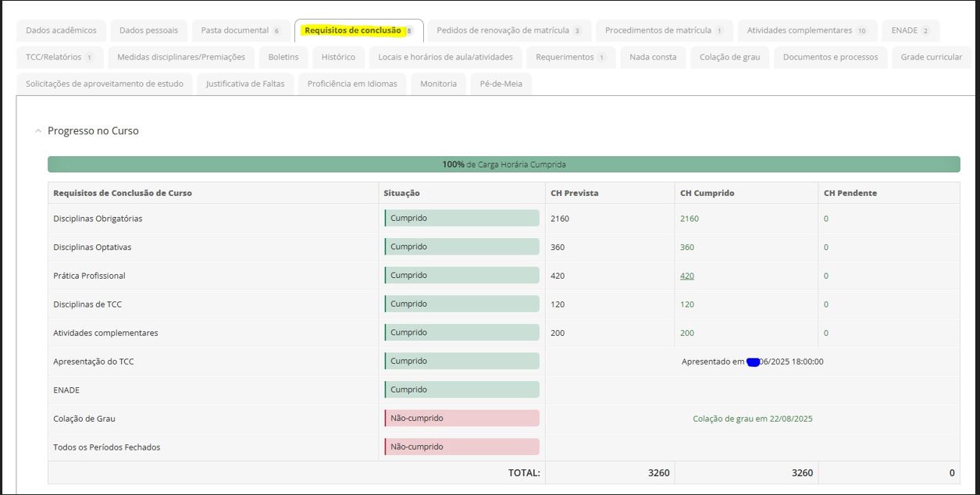Viewport: 980px width, 495px height.
Task: Click the 'CH Pendente' column header
Action: click(x=850, y=193)
